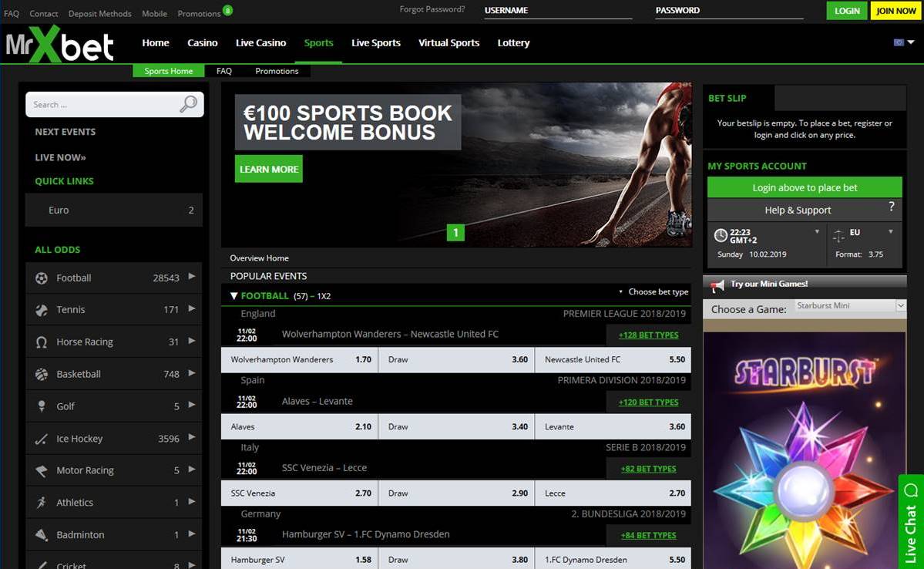Screen dimensions: 924x569
Task: Open the Live Sports menu item
Action: pos(376,42)
